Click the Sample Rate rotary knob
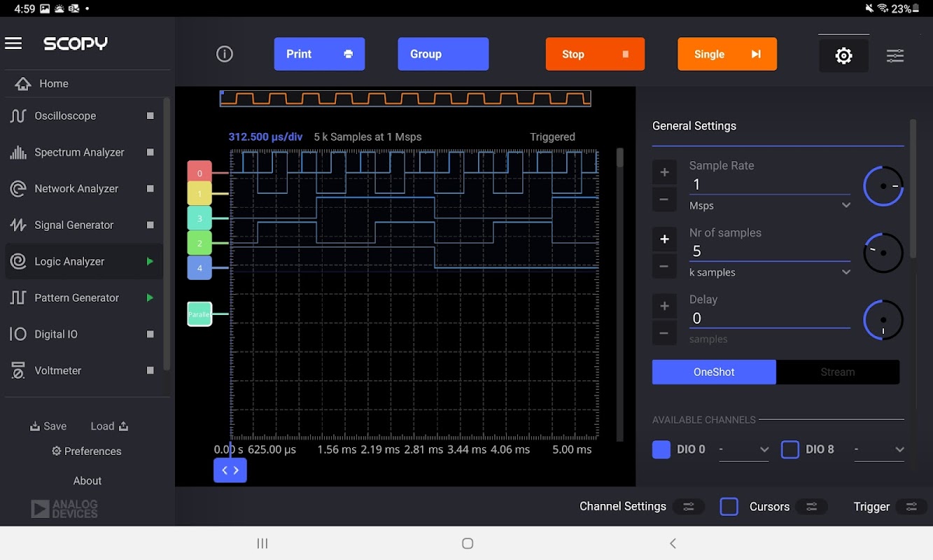933x560 pixels. (x=883, y=186)
